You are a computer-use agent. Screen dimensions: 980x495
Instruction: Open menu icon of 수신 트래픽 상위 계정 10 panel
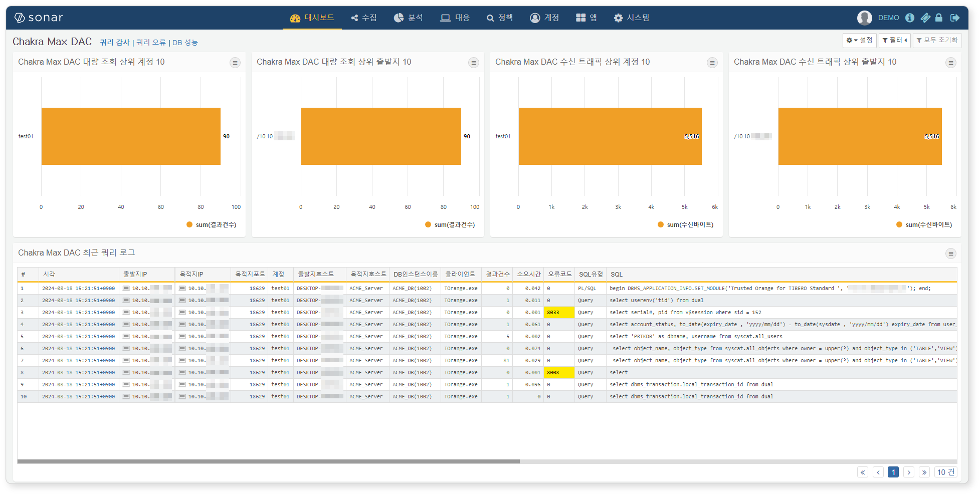[x=712, y=63]
